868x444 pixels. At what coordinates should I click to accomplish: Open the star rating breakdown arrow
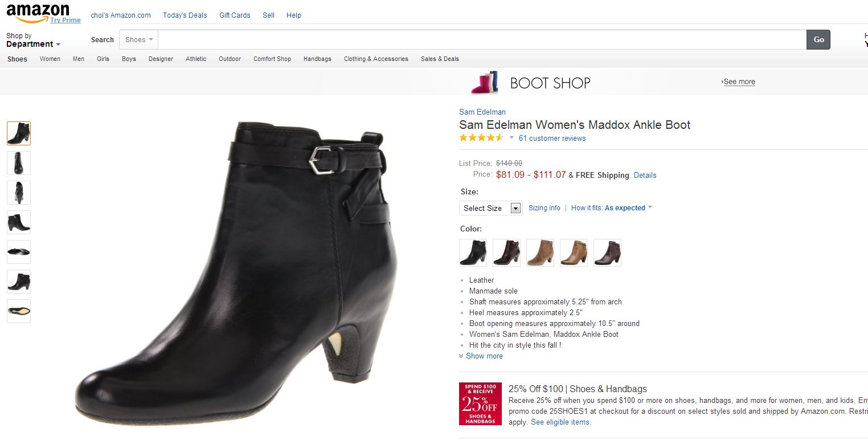tap(511, 138)
